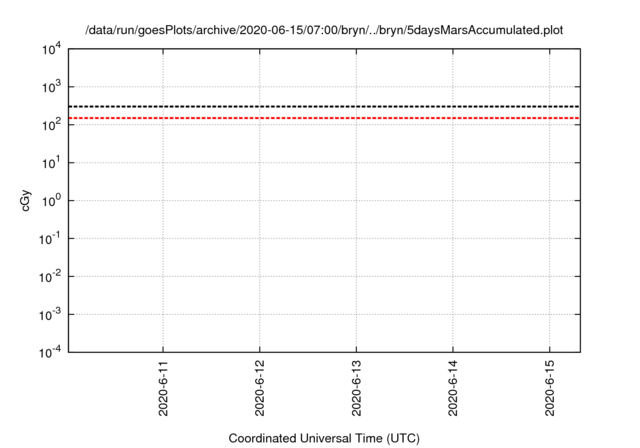Select the 2020-6-11 date label
The width and height of the screenshot is (640, 448).
point(163,388)
